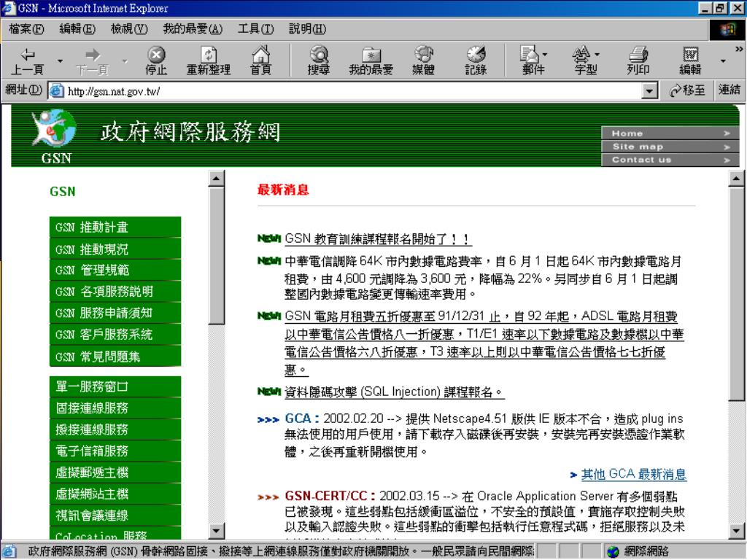
Task: Click the 郵件 mail toolbar icon
Action: pos(529,54)
